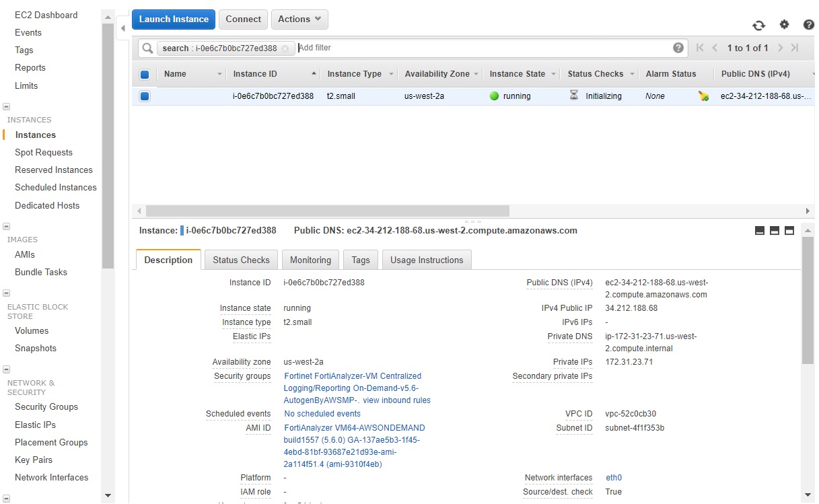Uncheck the i-0e6c7b0bc727ed388 row checkbox
The image size is (819, 504).
(x=144, y=96)
